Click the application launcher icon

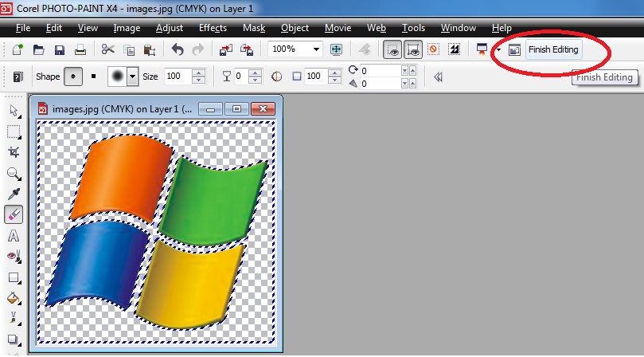click(x=482, y=49)
